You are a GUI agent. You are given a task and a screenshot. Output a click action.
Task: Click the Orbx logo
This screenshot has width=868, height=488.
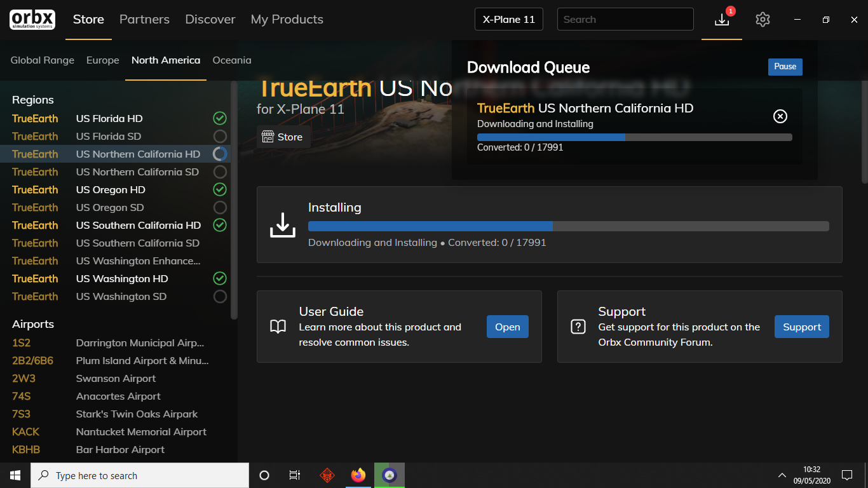[x=32, y=20]
